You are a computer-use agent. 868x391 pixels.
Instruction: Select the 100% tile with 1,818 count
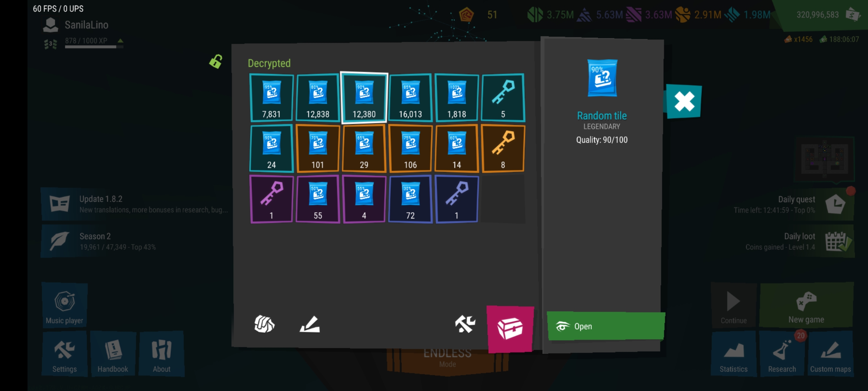pos(456,98)
